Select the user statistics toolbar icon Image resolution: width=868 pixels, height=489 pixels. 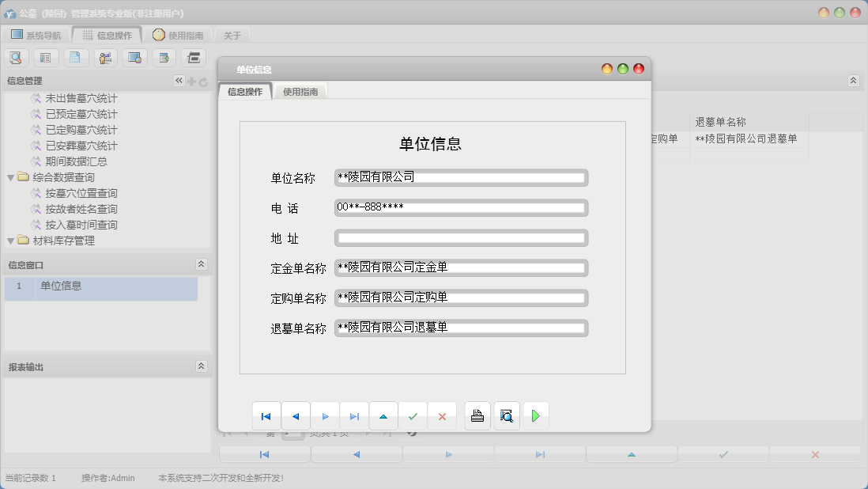click(104, 57)
